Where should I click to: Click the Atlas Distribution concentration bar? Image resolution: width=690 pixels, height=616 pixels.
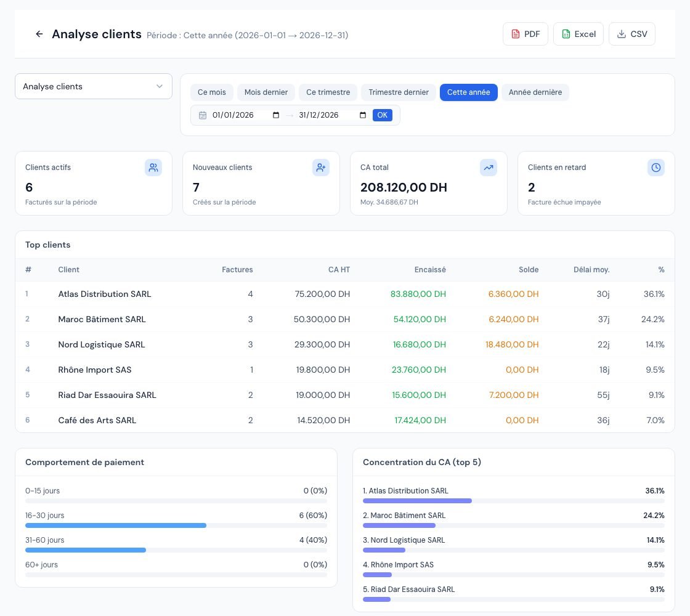(514, 501)
